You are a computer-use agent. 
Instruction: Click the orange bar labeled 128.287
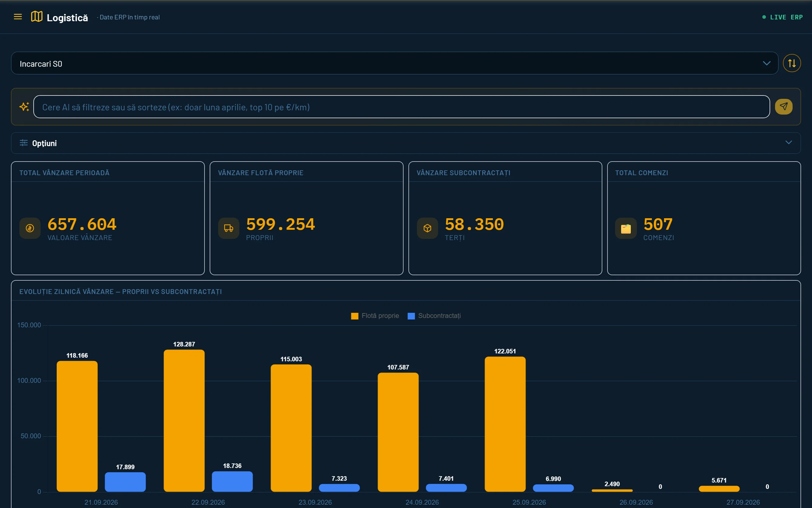pyautogui.click(x=184, y=421)
